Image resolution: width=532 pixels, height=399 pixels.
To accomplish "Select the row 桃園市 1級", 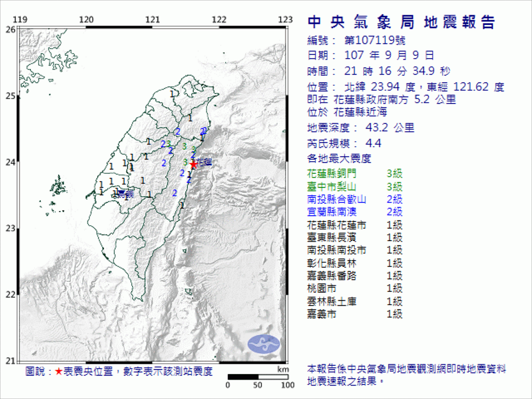I will coord(355,289).
